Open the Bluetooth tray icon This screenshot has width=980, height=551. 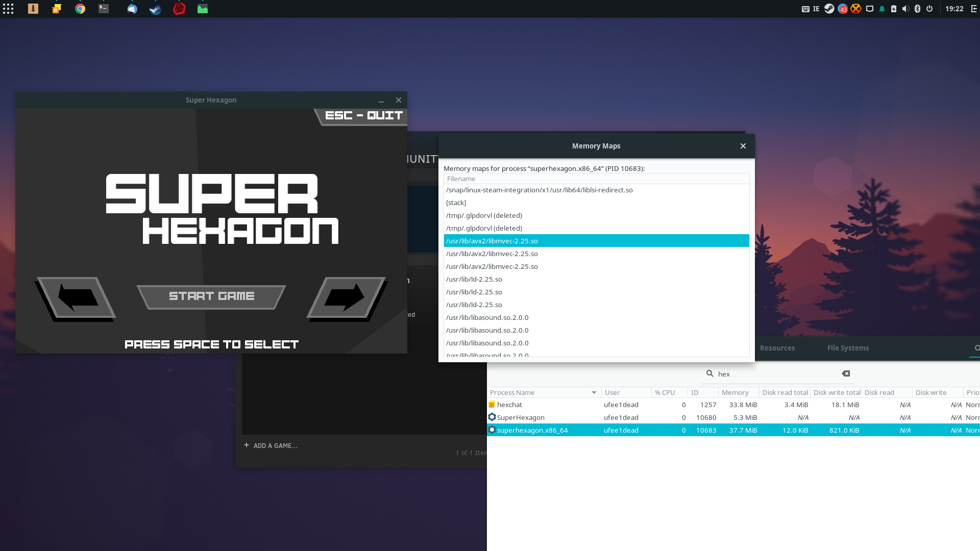(x=917, y=9)
